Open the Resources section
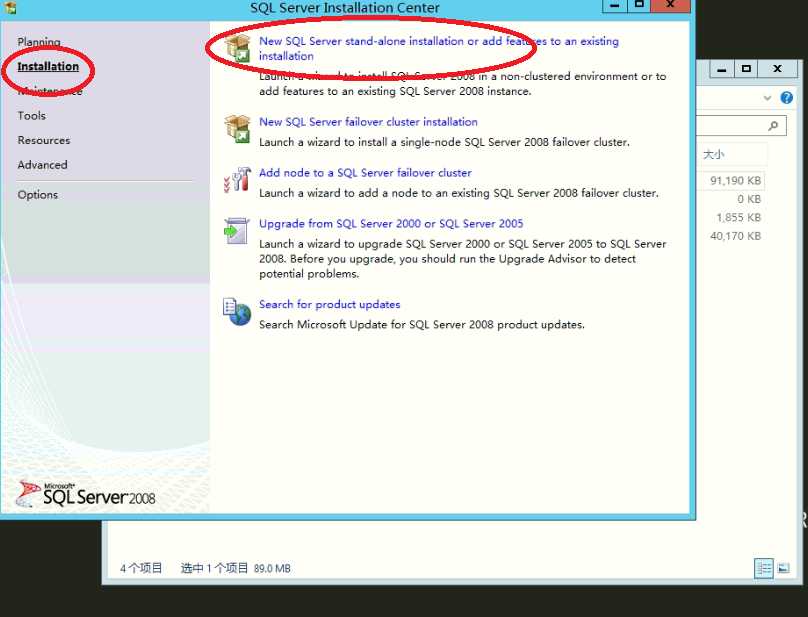Viewport: 808px width, 617px height. click(44, 140)
